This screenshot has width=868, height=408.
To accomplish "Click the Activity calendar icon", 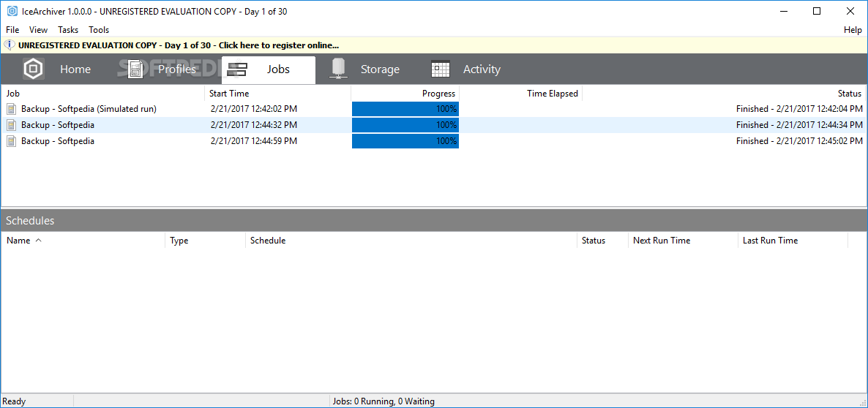I will tap(440, 69).
